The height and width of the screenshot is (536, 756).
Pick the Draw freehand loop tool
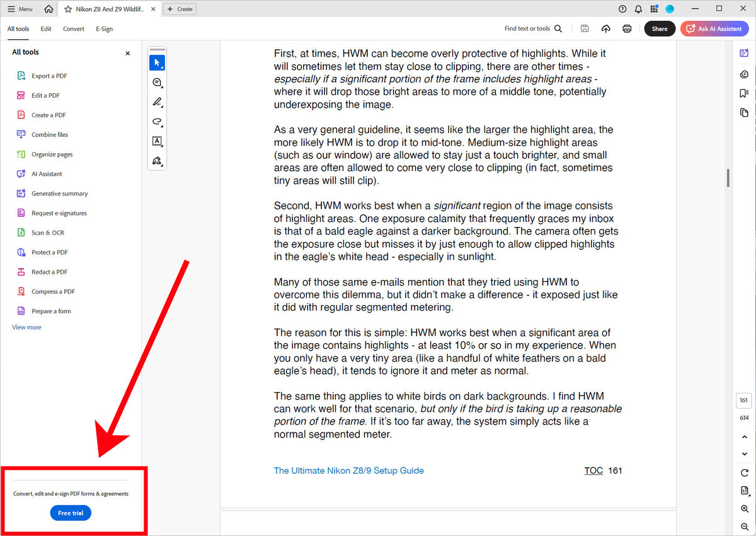pos(157,122)
